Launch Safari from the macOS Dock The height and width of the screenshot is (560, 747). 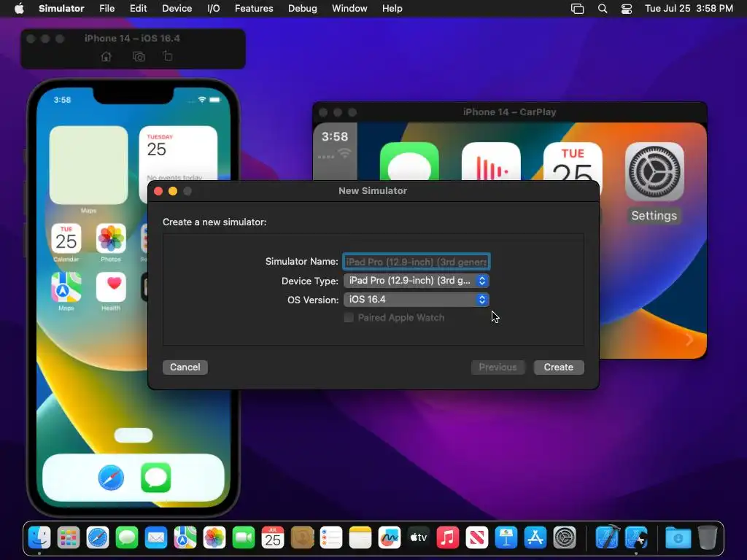(98, 538)
